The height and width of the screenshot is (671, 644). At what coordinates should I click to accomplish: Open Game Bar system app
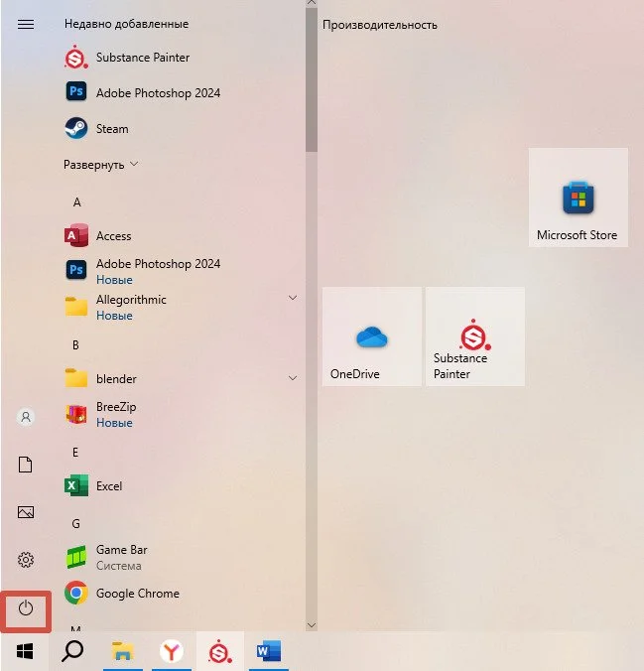[106, 557]
